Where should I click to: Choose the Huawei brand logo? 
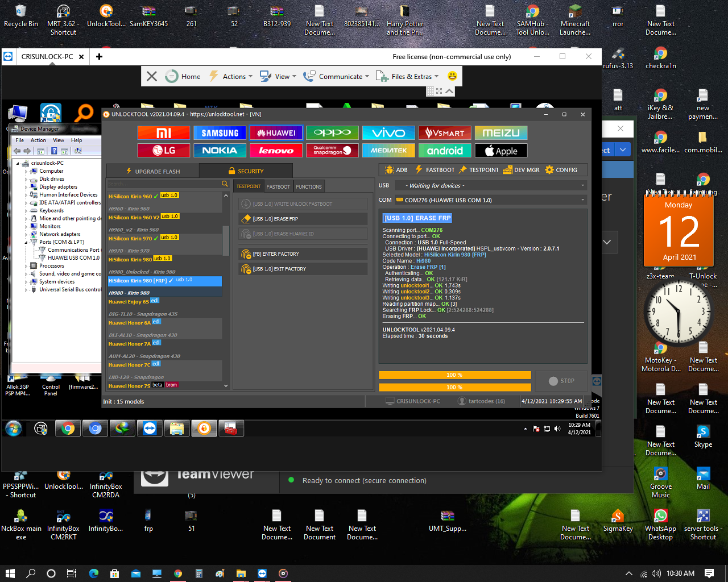click(x=276, y=132)
